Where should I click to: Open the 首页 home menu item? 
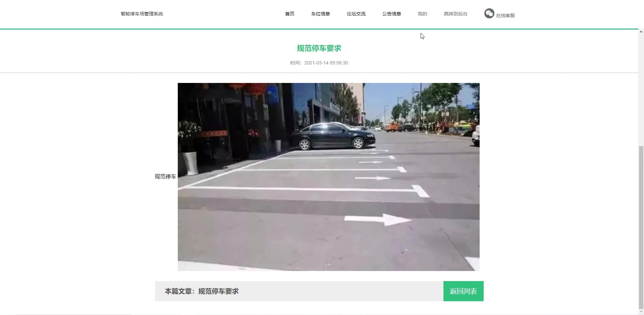290,14
